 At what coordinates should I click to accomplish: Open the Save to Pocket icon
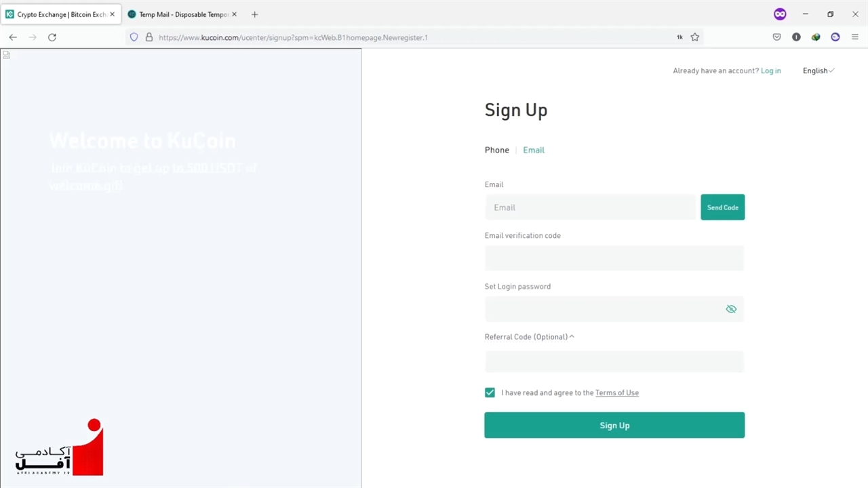[x=777, y=37]
